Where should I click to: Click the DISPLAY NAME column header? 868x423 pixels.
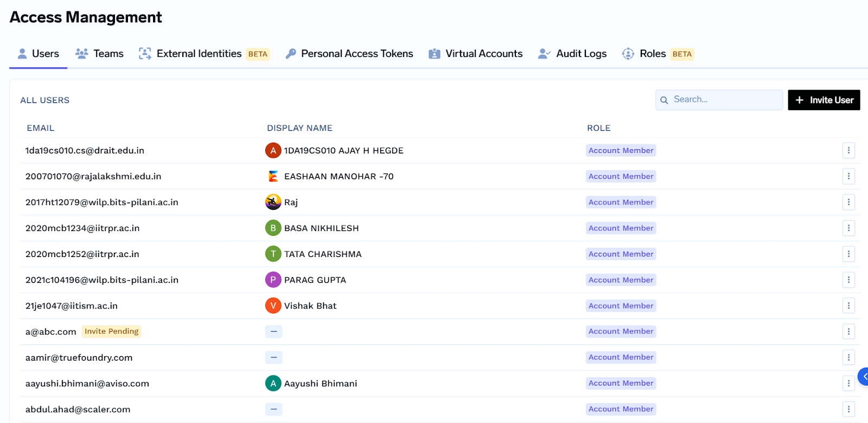[299, 128]
